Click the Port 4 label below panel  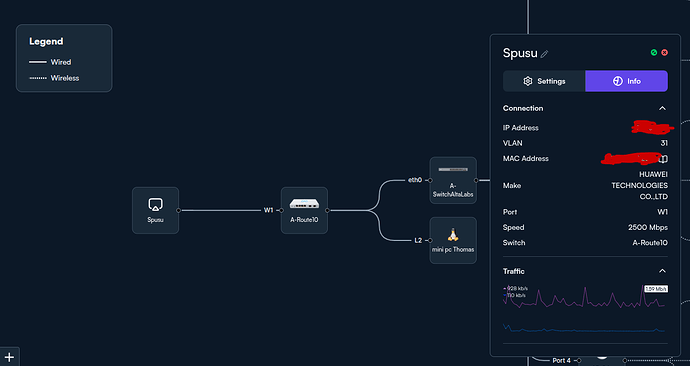[562, 360]
